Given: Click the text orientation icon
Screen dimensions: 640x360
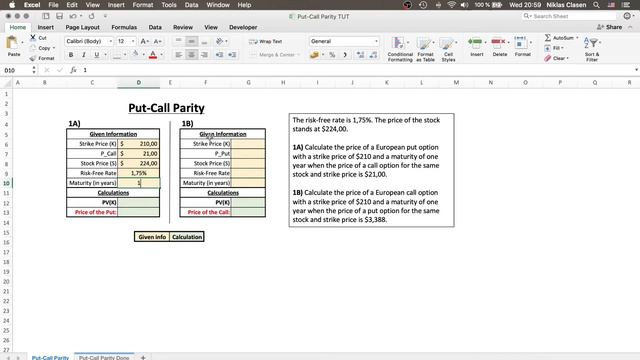Looking at the screenshot, I should pyautogui.click(x=220, y=41).
